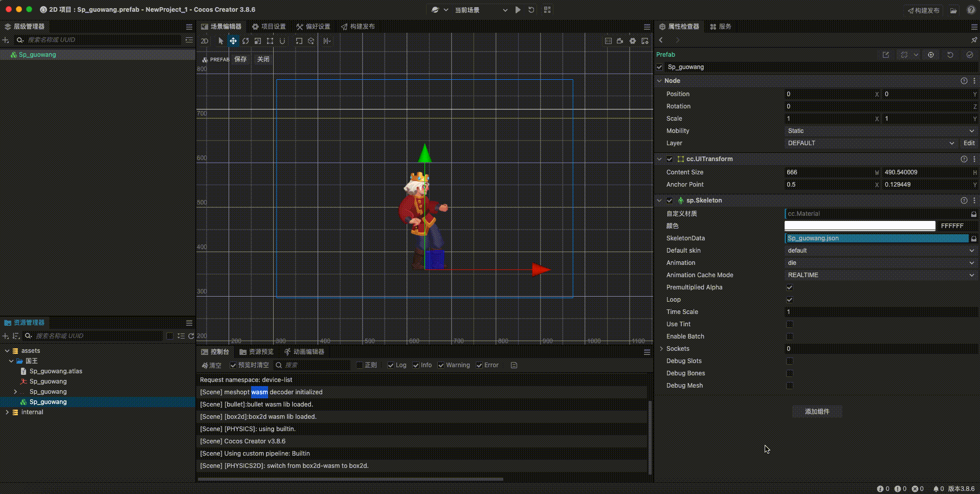980x494 pixels.
Task: Select the move transform tool
Action: point(233,41)
